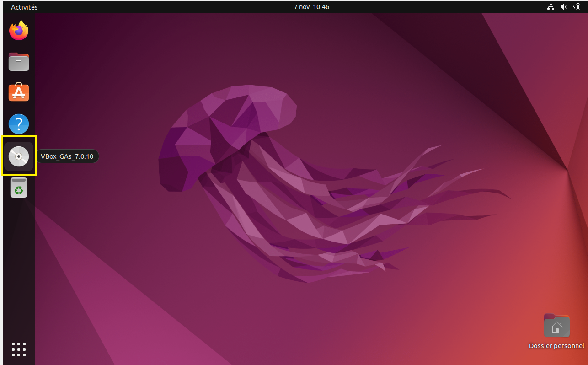Click the separator line in the dock

pos(19,140)
